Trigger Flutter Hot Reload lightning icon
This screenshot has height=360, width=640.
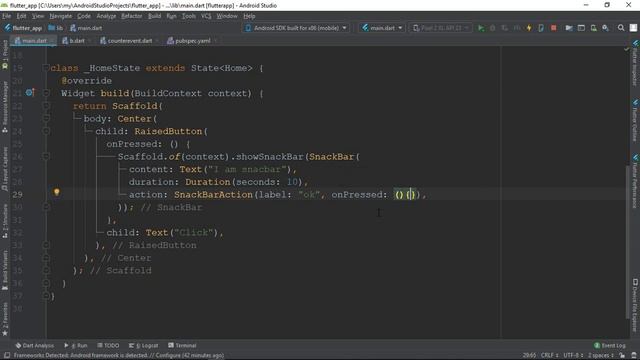point(529,28)
